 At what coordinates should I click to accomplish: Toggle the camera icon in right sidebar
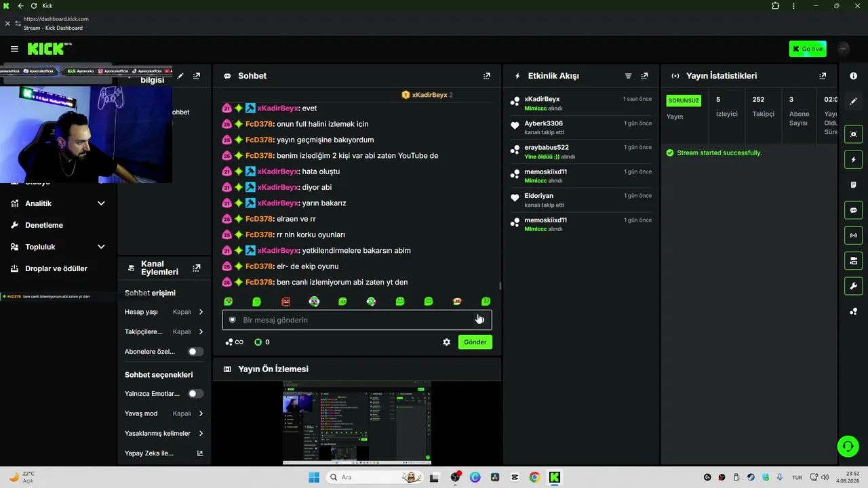853,260
